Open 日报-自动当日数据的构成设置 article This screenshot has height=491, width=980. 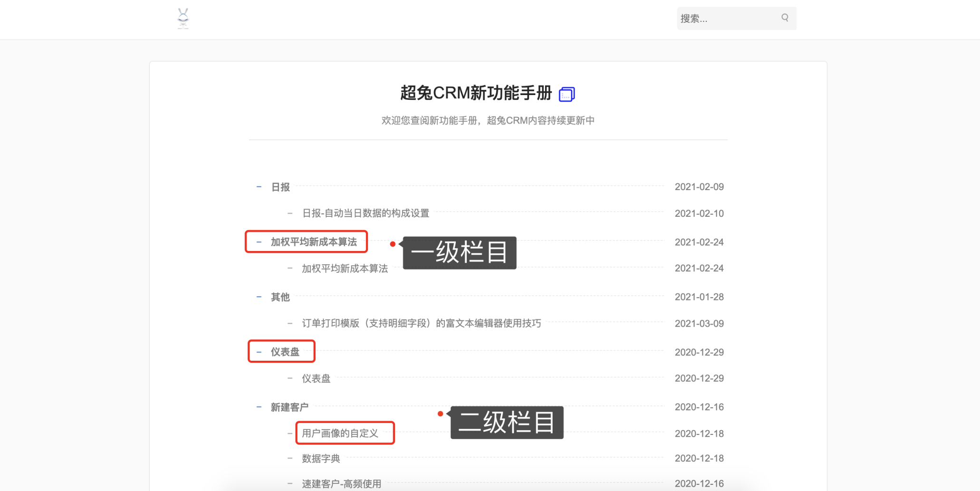point(365,213)
